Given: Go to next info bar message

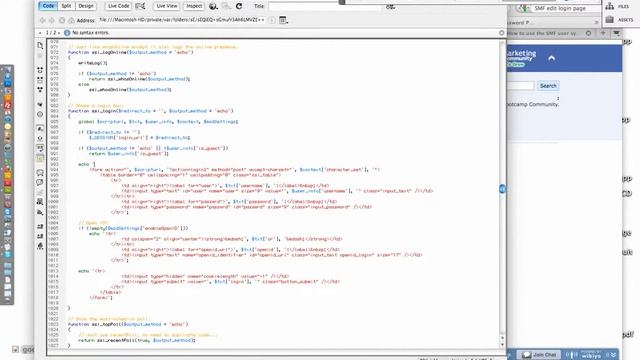Looking at the screenshot, I should (x=60, y=33).
